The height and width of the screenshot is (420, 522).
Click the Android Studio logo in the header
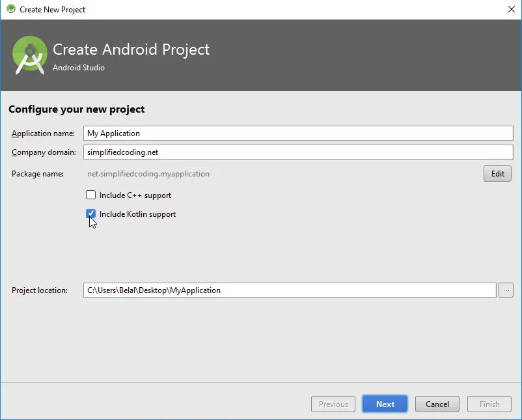[x=30, y=55]
